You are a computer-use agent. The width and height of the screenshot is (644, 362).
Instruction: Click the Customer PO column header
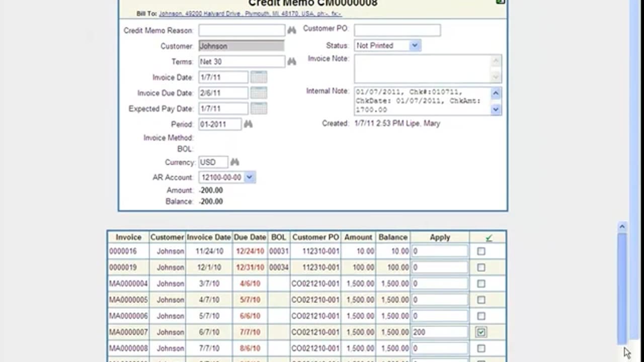click(x=316, y=237)
